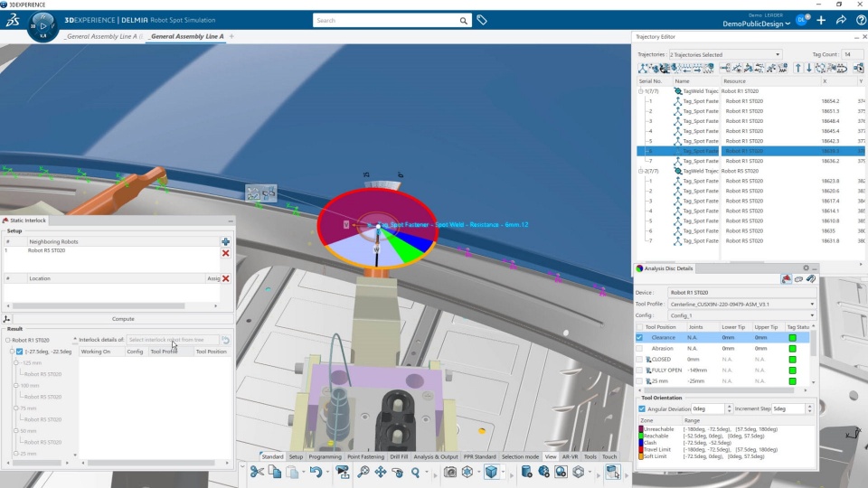Switch to the Standard toolbar tab
The image size is (868, 488).
[272, 456]
